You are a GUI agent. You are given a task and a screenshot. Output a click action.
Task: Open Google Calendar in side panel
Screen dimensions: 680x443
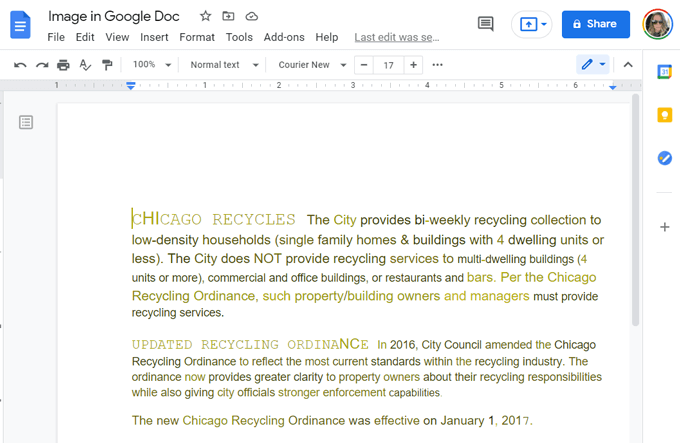pyautogui.click(x=664, y=72)
